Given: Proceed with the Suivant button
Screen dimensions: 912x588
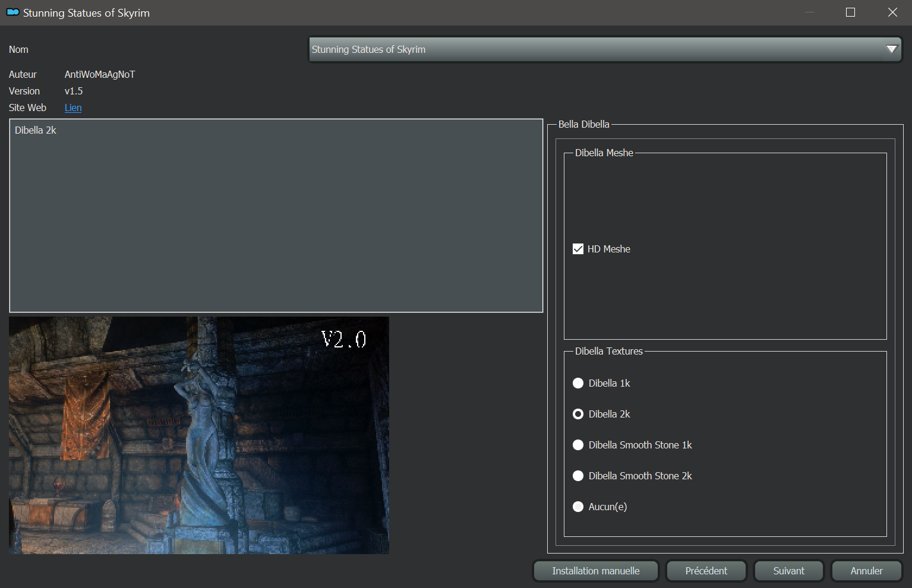Looking at the screenshot, I should [x=788, y=571].
